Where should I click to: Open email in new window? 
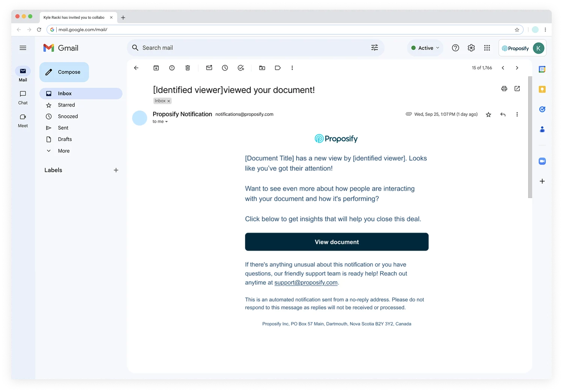(517, 89)
